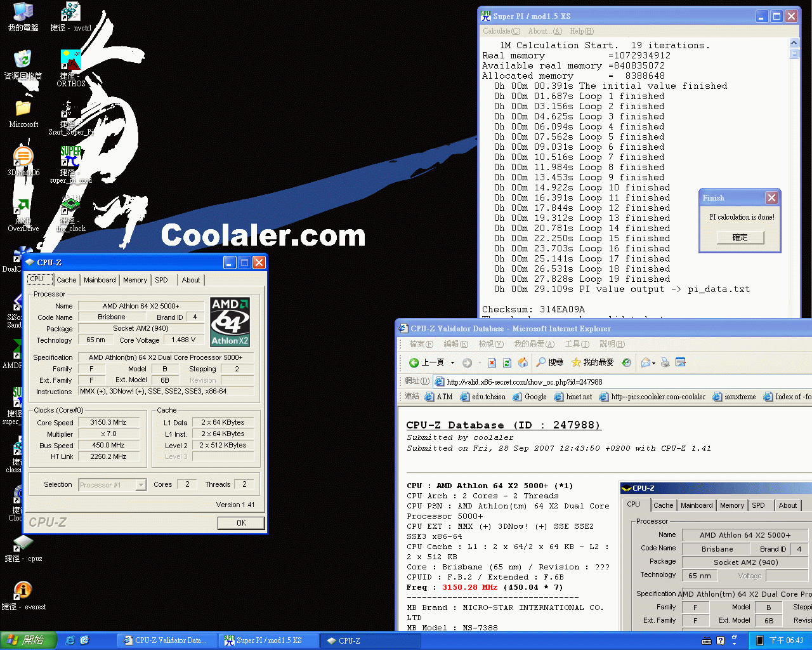Click the HT Link value 2250.2 MHz

click(108, 456)
